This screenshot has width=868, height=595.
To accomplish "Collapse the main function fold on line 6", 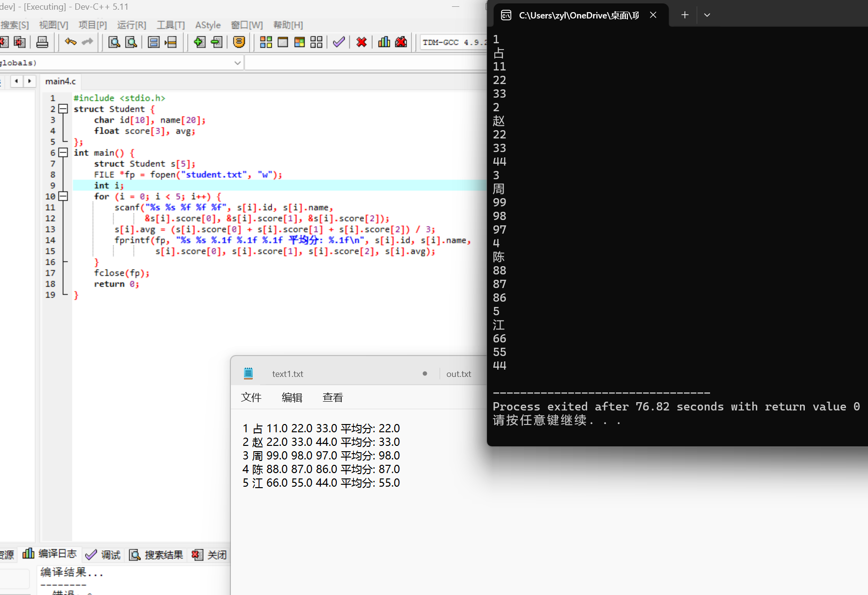I will pos(63,153).
